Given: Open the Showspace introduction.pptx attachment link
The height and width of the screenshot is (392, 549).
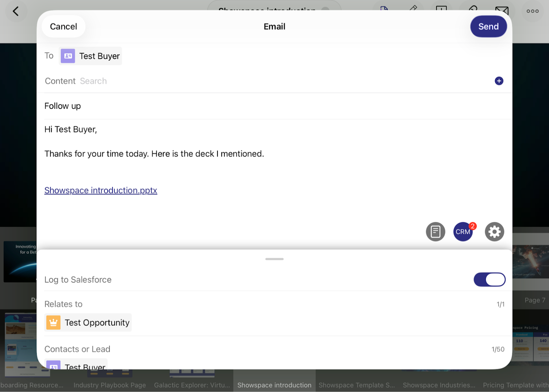Looking at the screenshot, I should click(100, 190).
